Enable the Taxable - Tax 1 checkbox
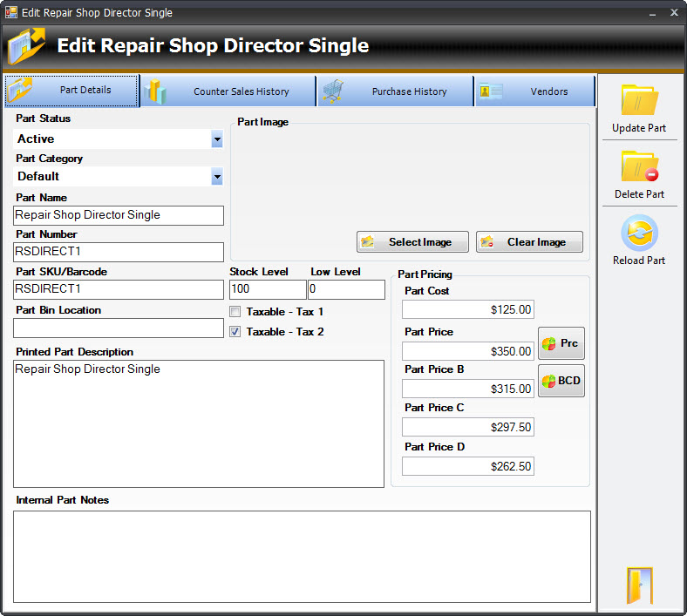687x616 pixels. click(235, 312)
